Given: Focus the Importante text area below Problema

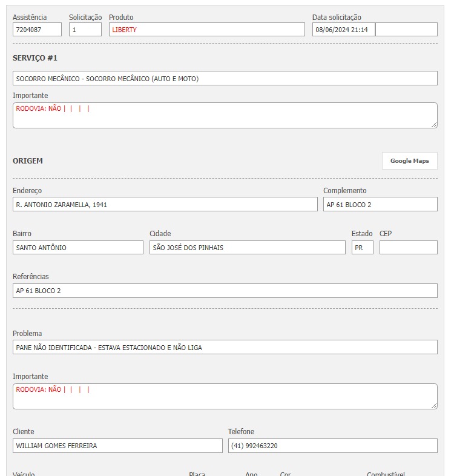Looking at the screenshot, I should 225,397.
